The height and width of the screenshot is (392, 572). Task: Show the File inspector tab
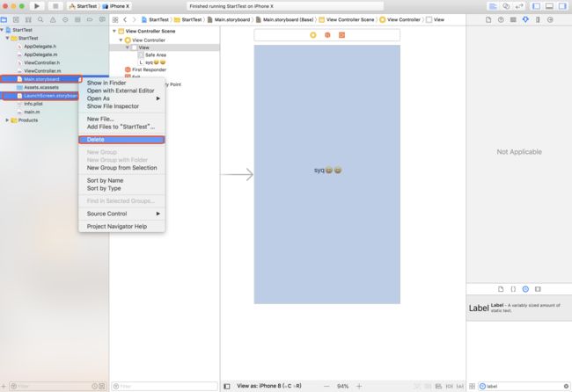coord(488,19)
